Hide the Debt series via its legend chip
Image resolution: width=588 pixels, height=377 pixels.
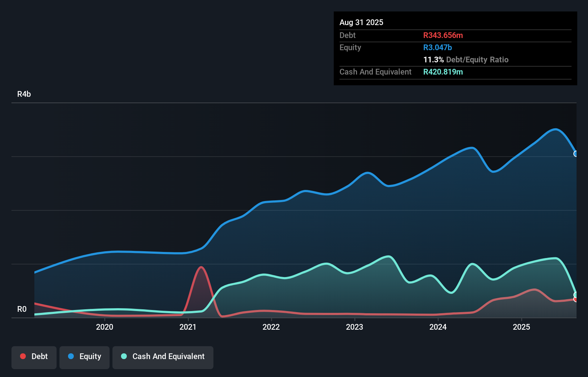tap(34, 357)
